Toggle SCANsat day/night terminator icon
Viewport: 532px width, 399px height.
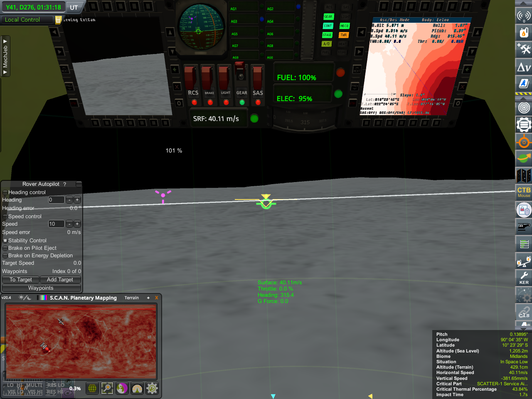click(x=25, y=298)
